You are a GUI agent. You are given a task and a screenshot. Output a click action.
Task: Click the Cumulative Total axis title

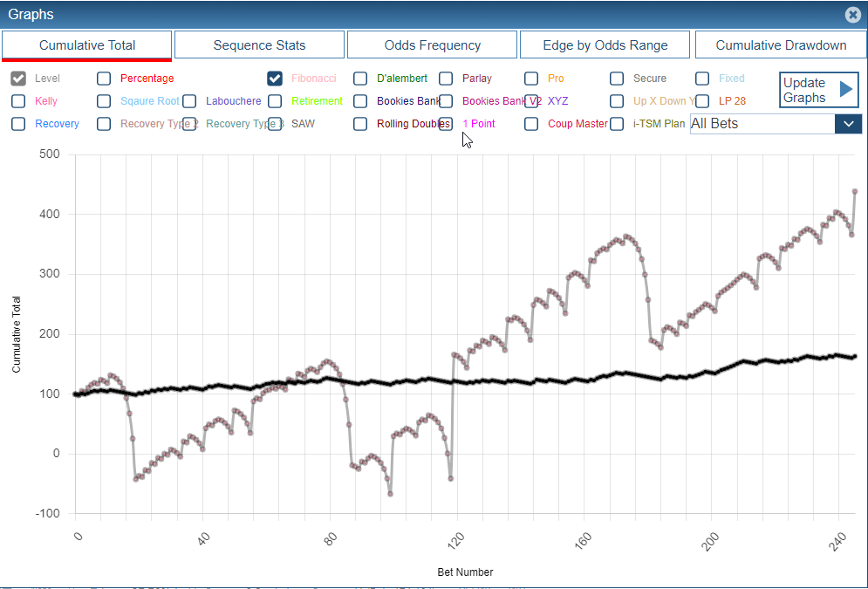[x=16, y=335]
